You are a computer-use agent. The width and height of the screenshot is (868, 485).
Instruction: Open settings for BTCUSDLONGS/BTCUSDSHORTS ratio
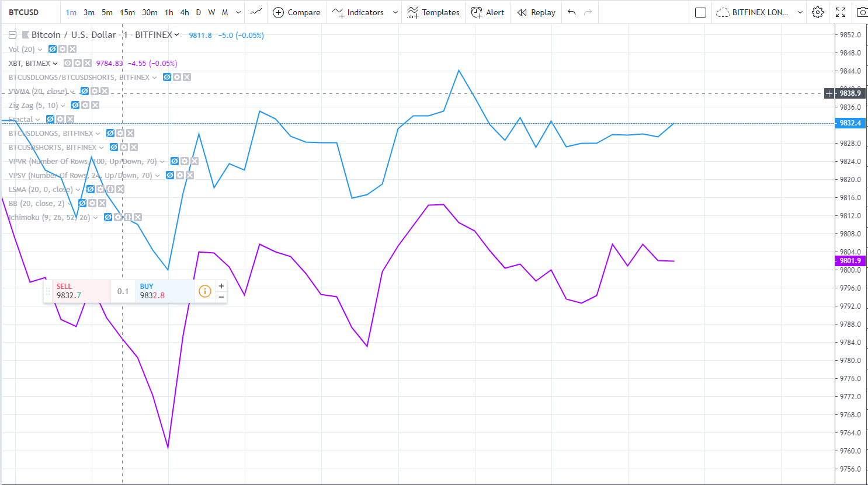point(177,77)
